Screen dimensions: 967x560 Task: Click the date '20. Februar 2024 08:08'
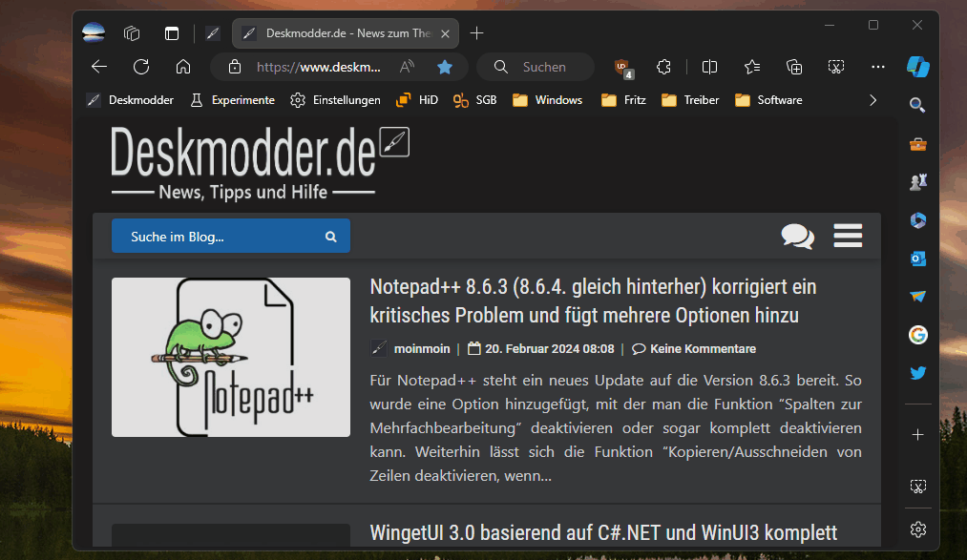550,349
